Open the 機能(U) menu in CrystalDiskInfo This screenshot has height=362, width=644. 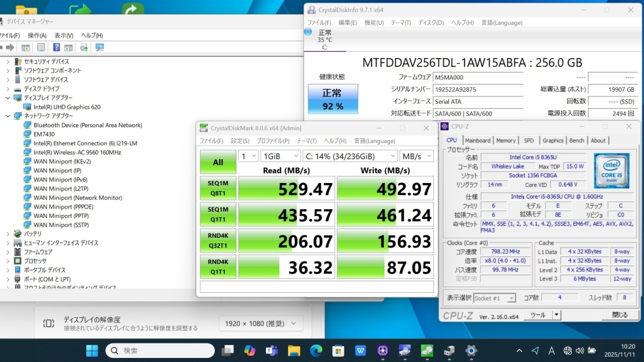pos(373,23)
